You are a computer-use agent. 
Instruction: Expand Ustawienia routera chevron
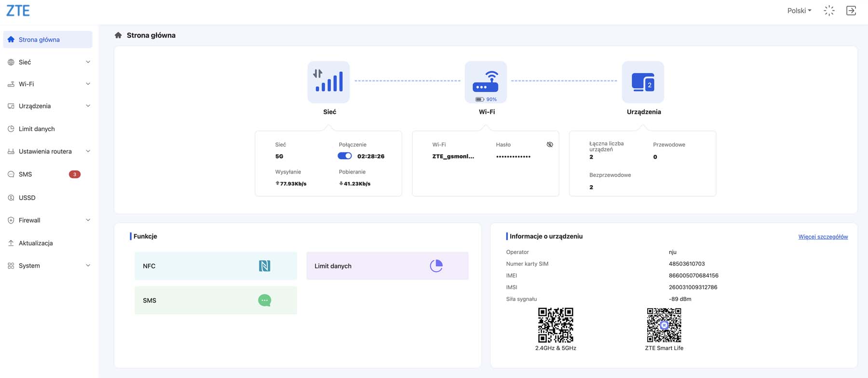(x=88, y=151)
